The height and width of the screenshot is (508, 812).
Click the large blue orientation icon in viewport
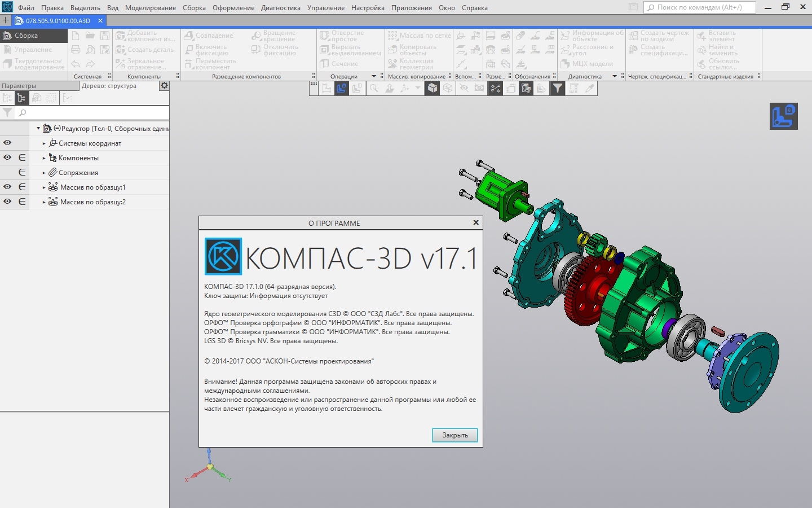point(783,116)
